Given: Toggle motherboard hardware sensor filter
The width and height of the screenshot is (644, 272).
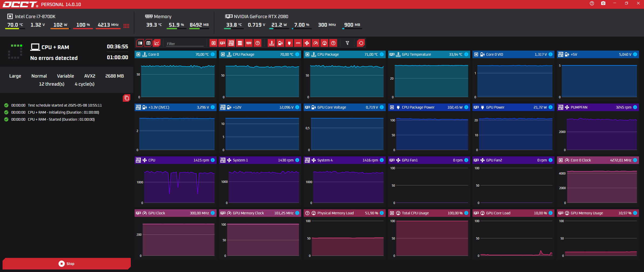Looking at the screenshot, I should [231, 43].
